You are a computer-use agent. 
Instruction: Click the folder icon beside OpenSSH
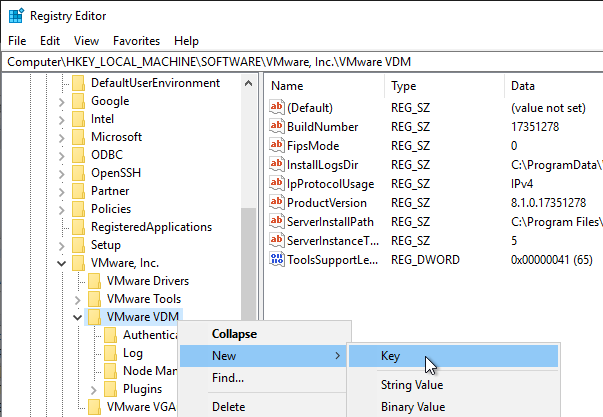pos(78,173)
